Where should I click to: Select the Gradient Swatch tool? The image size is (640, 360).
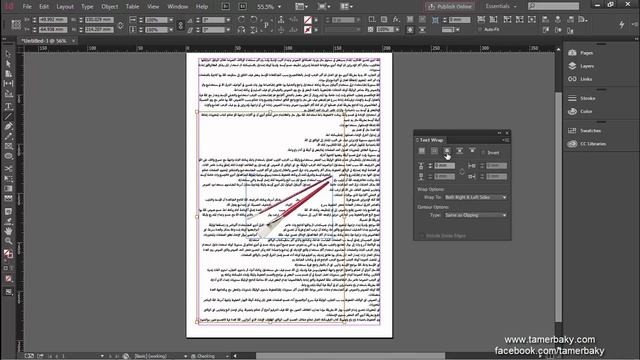(x=8, y=189)
